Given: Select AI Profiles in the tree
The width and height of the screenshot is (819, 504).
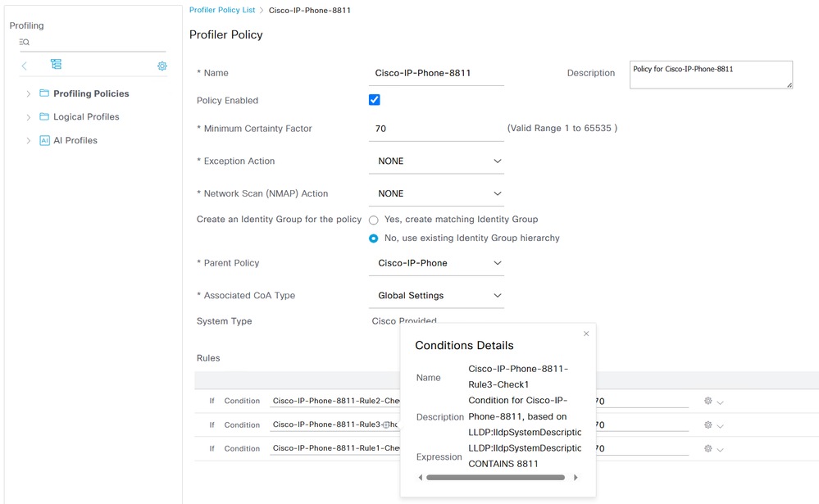Looking at the screenshot, I should coord(75,140).
